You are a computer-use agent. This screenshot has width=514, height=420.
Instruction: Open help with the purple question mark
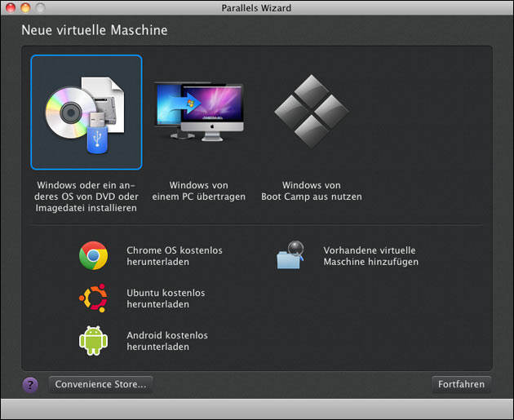(x=30, y=385)
